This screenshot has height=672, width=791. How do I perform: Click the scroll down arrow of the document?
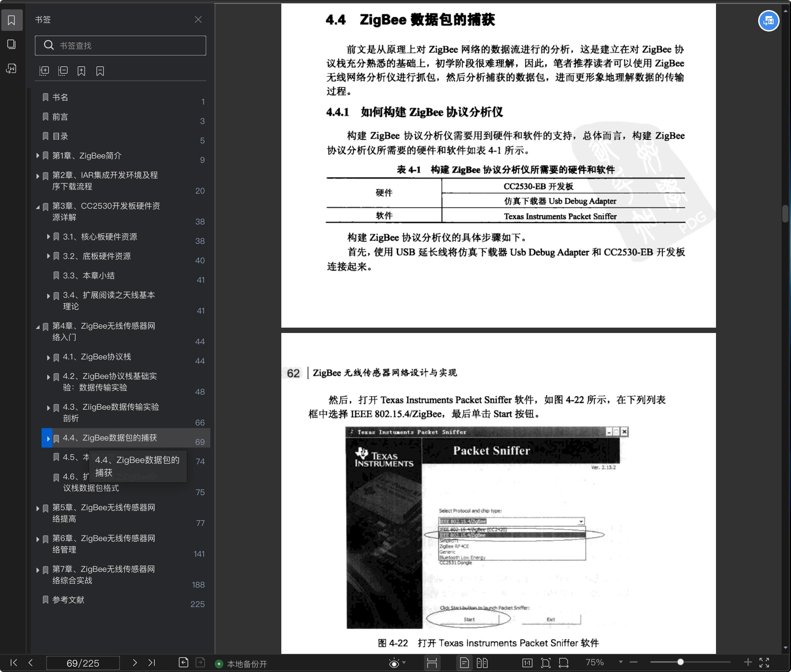(x=785, y=648)
